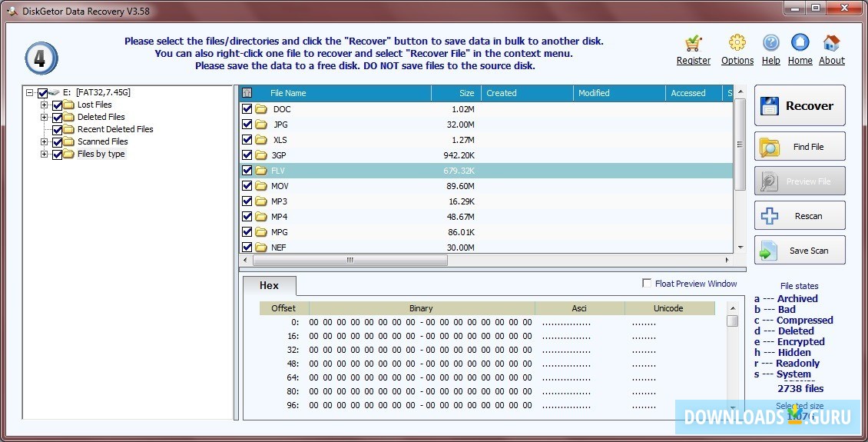This screenshot has width=868, height=442.
Task: Click the E: drive icon in the tree
Action: coord(55,92)
